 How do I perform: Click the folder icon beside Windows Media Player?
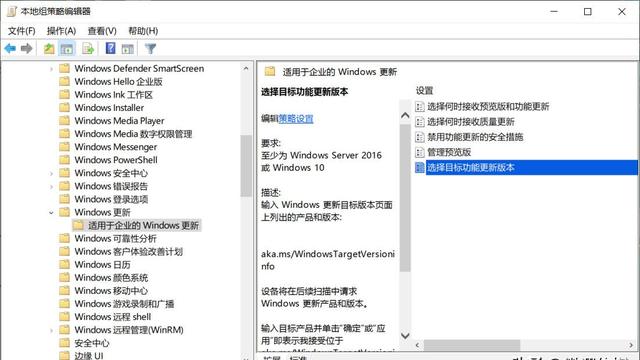click(64, 120)
